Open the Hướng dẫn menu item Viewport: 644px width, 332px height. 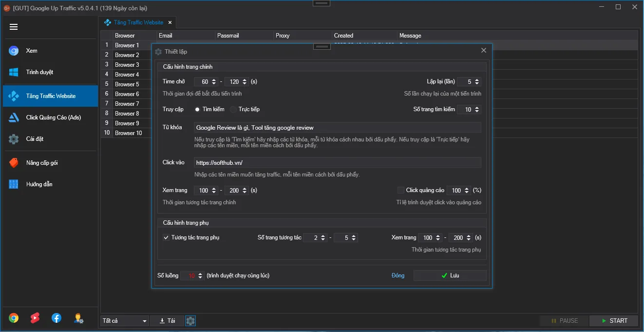pyautogui.click(x=50, y=184)
